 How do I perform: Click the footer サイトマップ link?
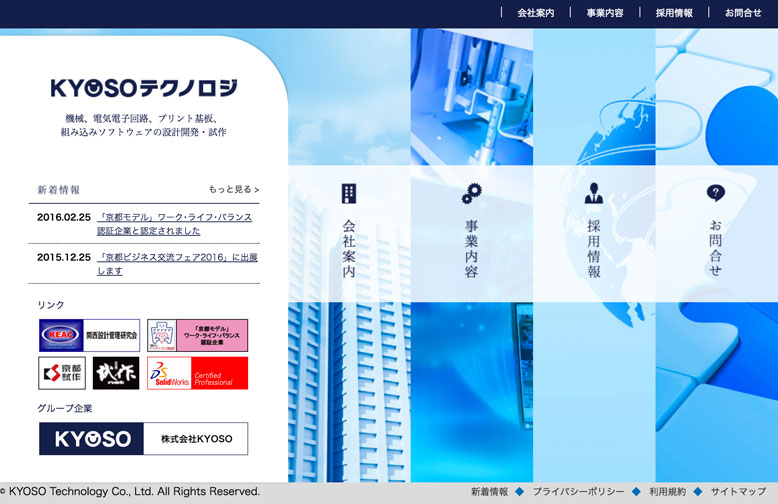click(738, 492)
